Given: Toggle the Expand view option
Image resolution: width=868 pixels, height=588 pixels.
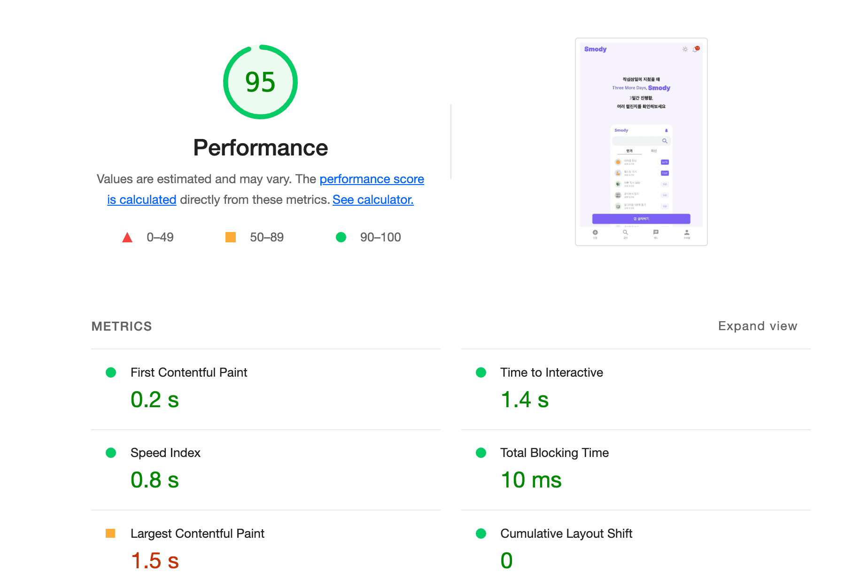Looking at the screenshot, I should (x=757, y=326).
